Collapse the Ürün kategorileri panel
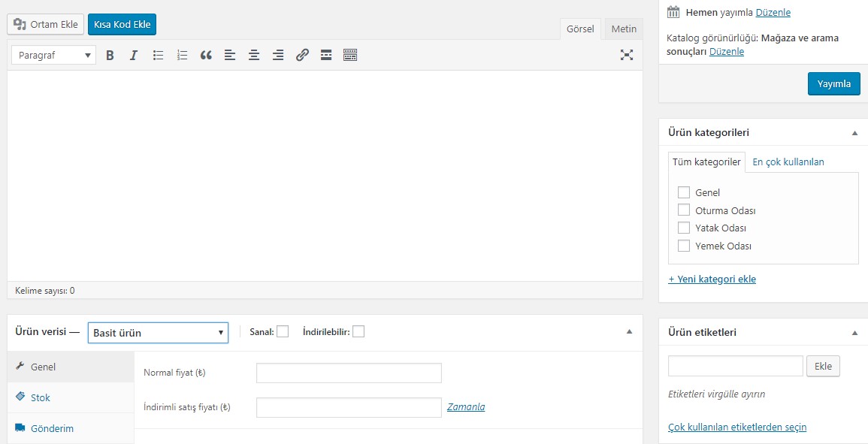 [854, 133]
